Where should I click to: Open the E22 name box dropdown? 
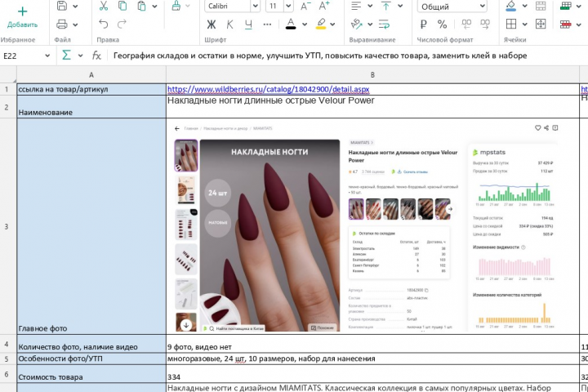coord(47,56)
